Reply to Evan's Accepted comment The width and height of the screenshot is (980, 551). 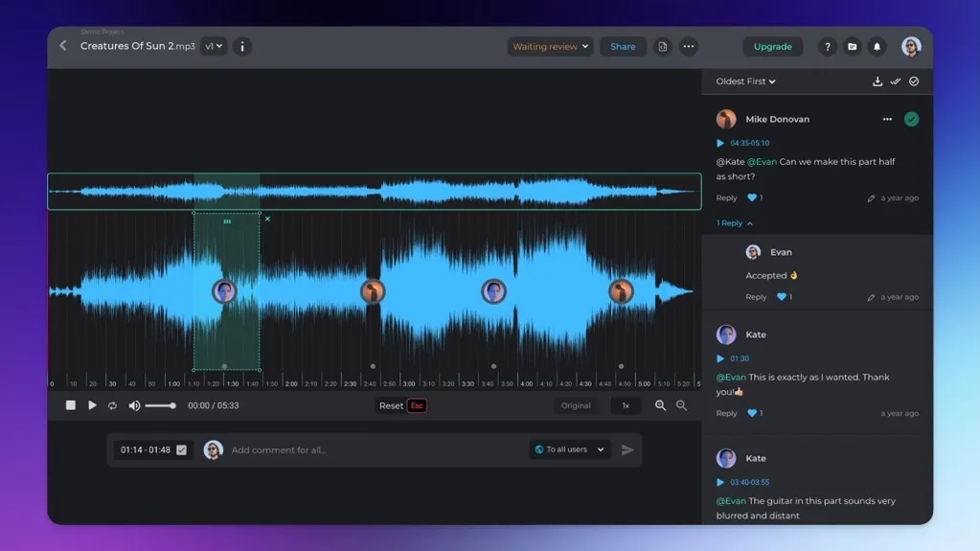(x=756, y=297)
